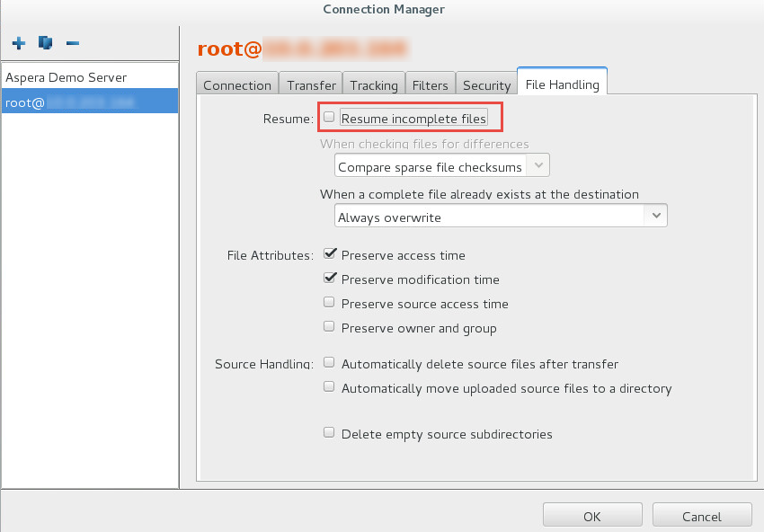Select Aspera Demo Server in the connection list

click(66, 77)
